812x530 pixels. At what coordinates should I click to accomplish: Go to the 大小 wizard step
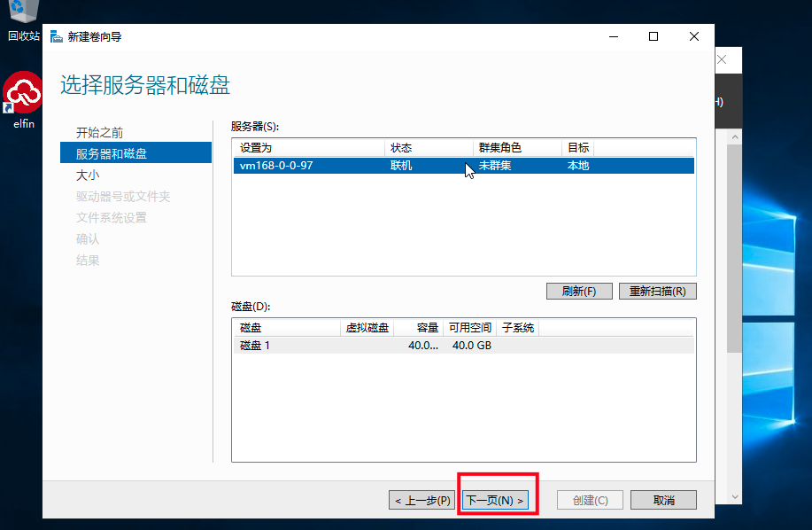pos(88,175)
